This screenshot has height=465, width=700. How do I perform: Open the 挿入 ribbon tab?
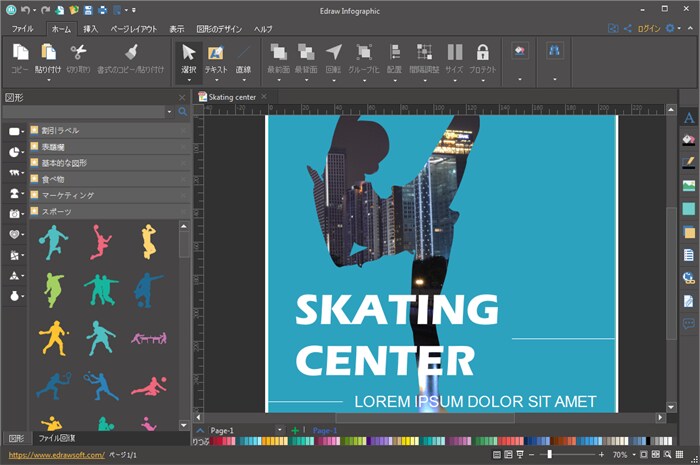pos(90,29)
